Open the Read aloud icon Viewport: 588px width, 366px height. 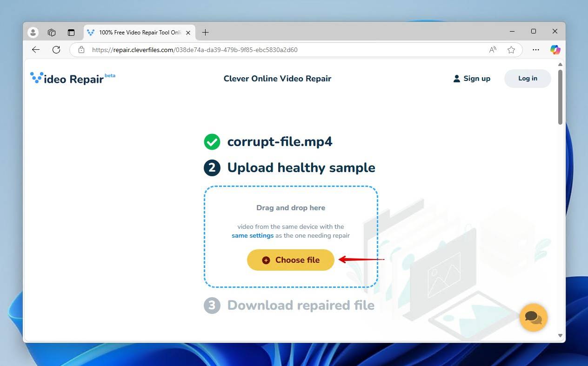[x=493, y=50]
